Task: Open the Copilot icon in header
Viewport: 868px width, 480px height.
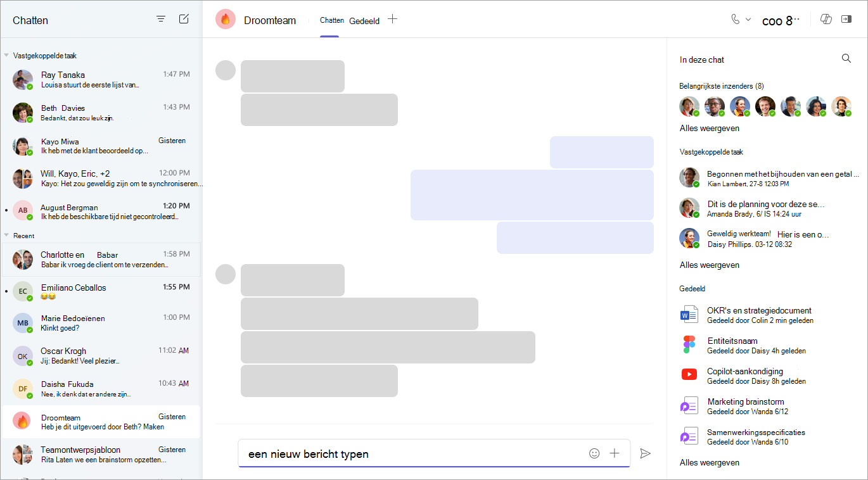Action: tap(826, 19)
